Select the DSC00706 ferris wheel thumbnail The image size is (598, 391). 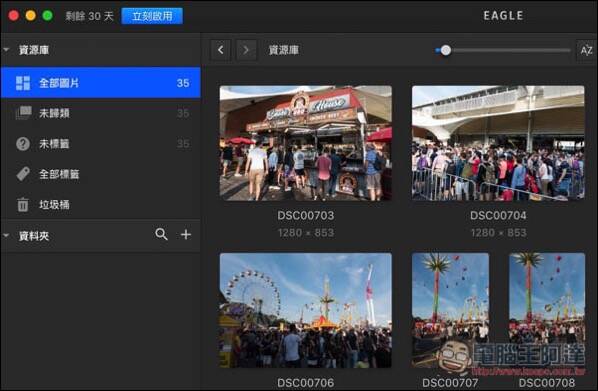305,310
